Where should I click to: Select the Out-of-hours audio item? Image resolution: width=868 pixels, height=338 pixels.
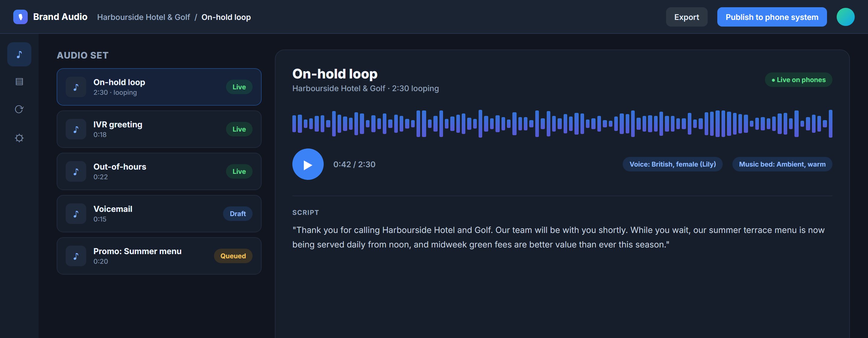[159, 171]
